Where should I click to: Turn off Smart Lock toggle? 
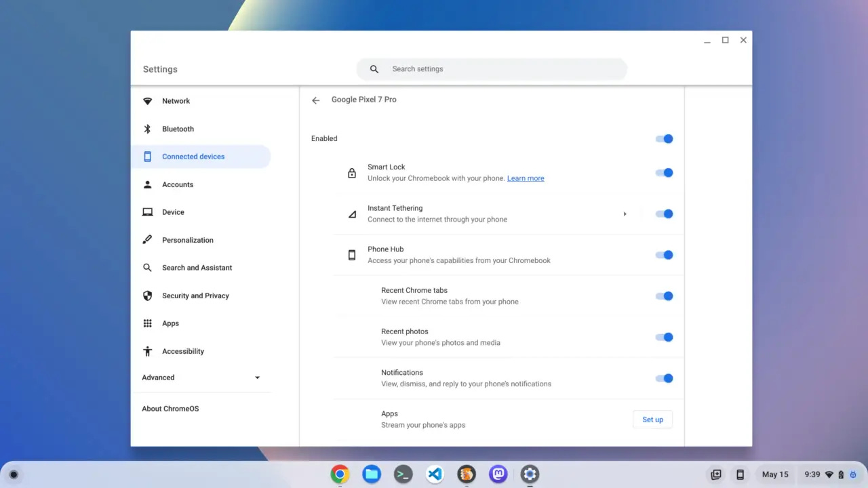[x=664, y=173]
